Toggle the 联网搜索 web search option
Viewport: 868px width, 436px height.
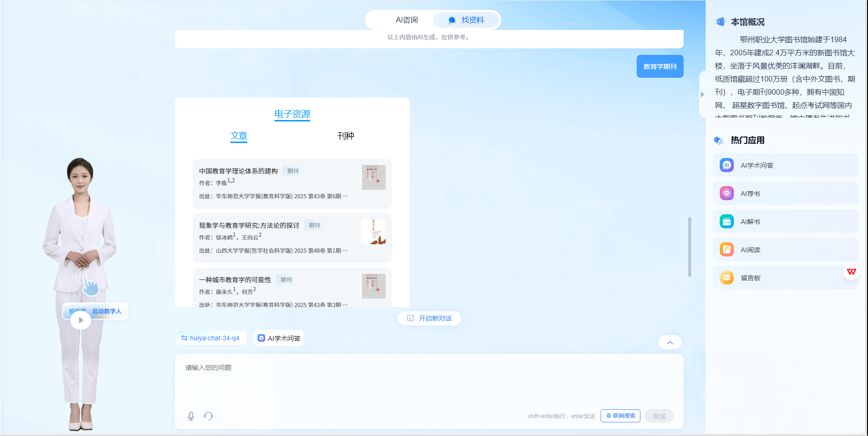(620, 416)
